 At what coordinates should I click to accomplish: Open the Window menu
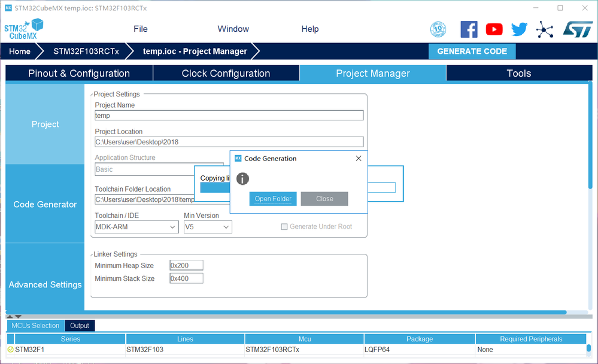[233, 29]
